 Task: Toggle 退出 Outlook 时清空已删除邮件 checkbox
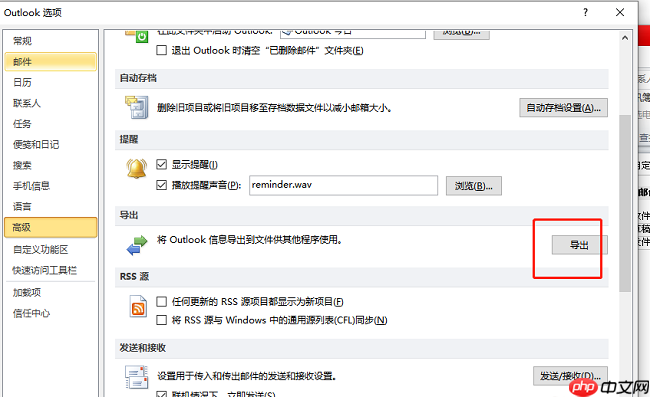point(162,50)
